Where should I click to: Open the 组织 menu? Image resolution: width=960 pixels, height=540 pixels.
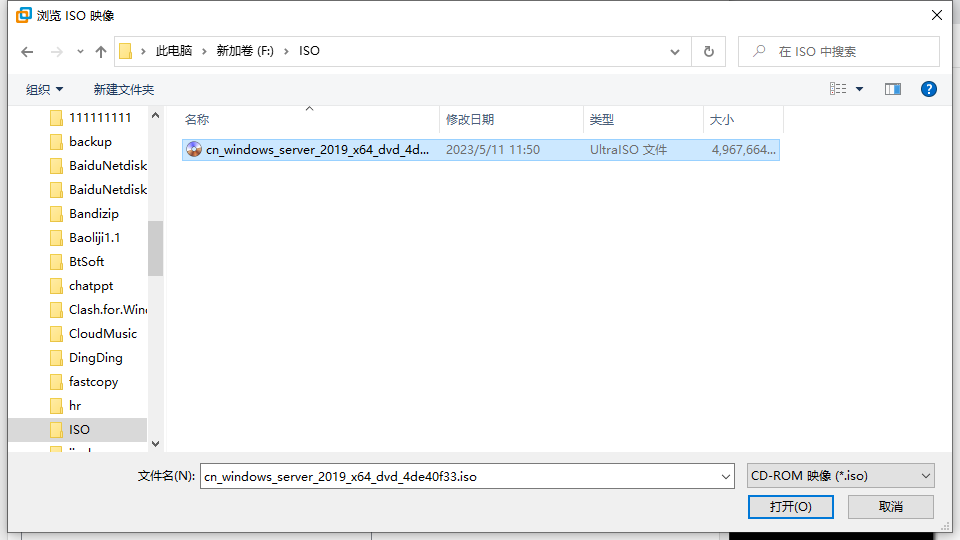point(44,89)
